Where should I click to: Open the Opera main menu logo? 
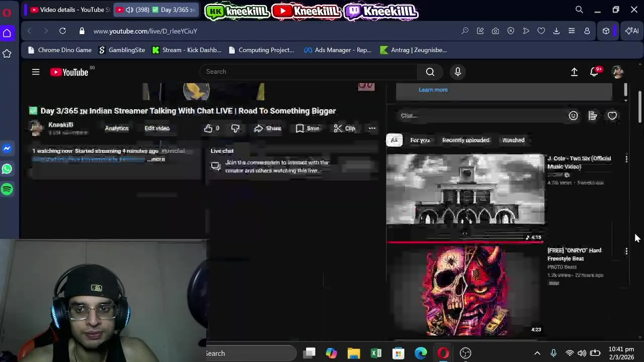[7, 13]
